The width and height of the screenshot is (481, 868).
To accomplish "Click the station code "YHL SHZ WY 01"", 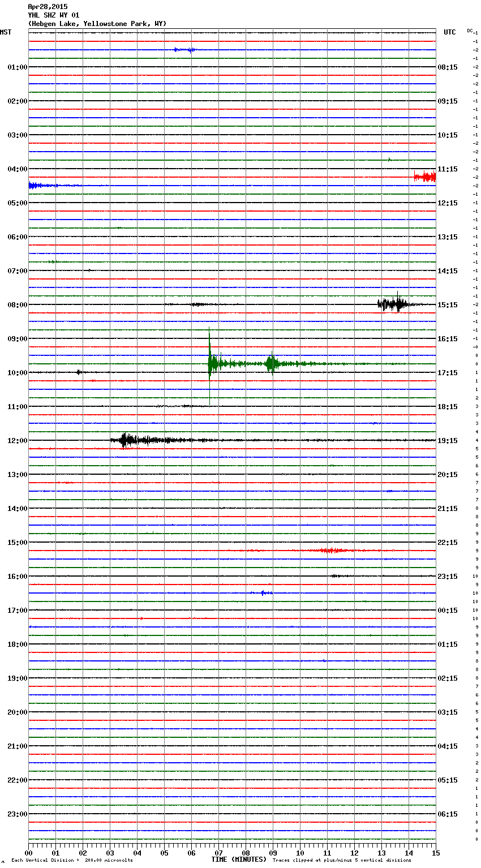I will 54,15.
